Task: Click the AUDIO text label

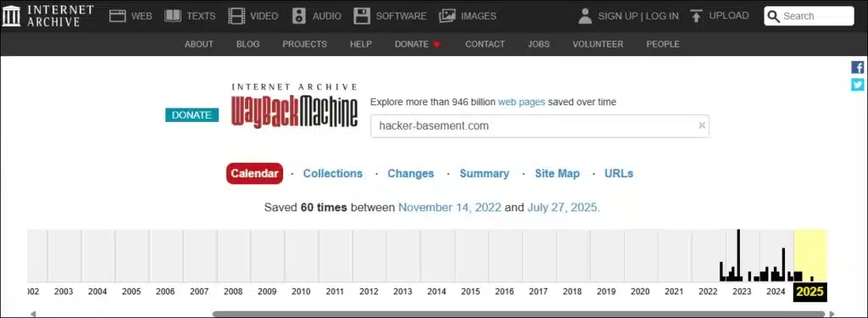Action: pos(326,16)
